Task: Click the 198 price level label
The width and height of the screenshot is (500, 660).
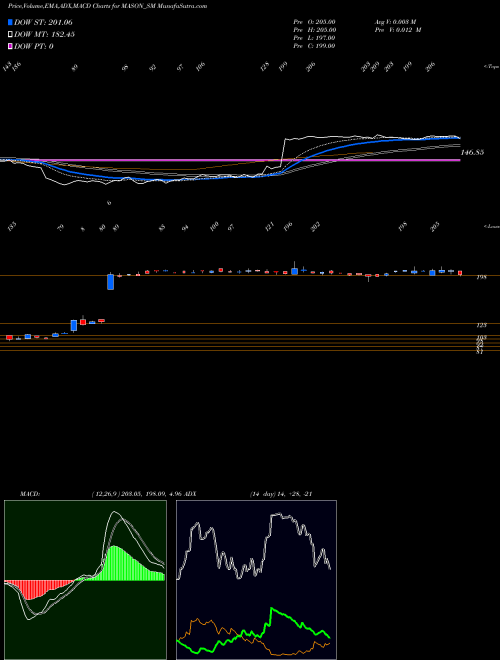Action: point(481,278)
